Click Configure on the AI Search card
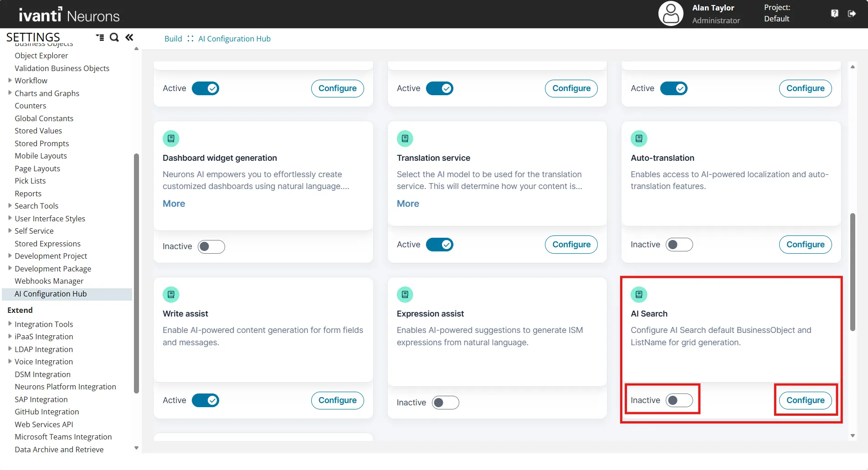This screenshot has height=470, width=868. [805, 400]
